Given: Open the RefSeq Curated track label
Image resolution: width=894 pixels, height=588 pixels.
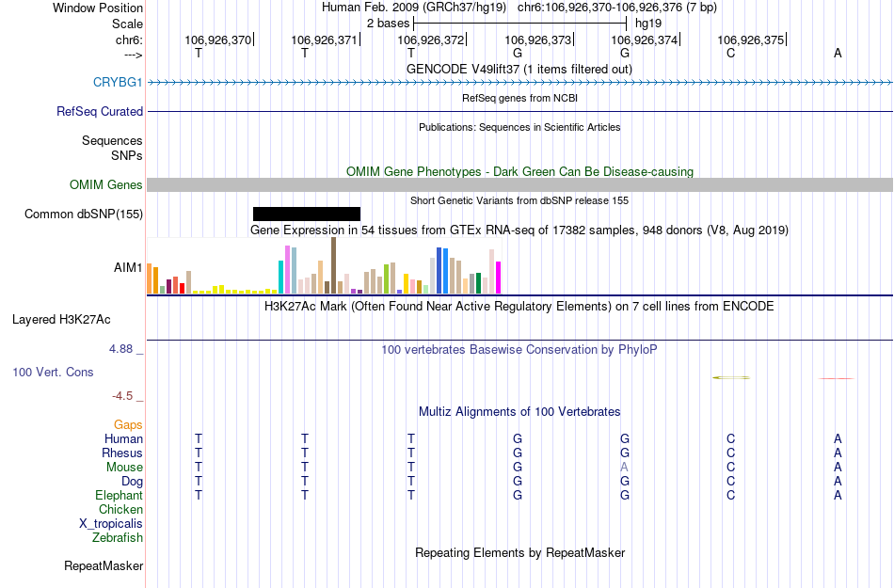Looking at the screenshot, I should click(x=99, y=111).
